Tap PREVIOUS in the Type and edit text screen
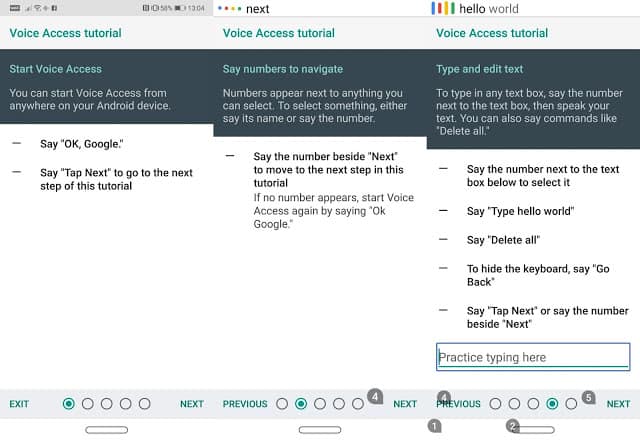The width and height of the screenshot is (640, 442). coord(458,404)
